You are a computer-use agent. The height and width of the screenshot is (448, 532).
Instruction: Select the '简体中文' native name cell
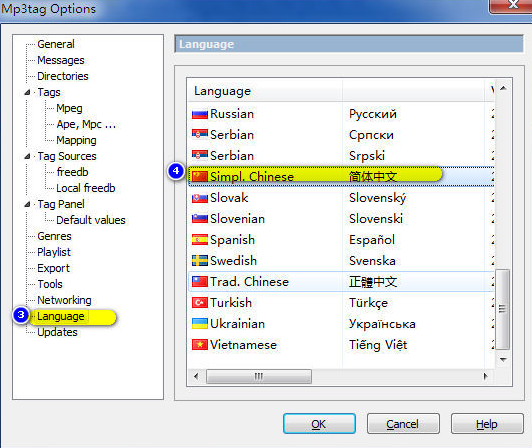pos(373,177)
